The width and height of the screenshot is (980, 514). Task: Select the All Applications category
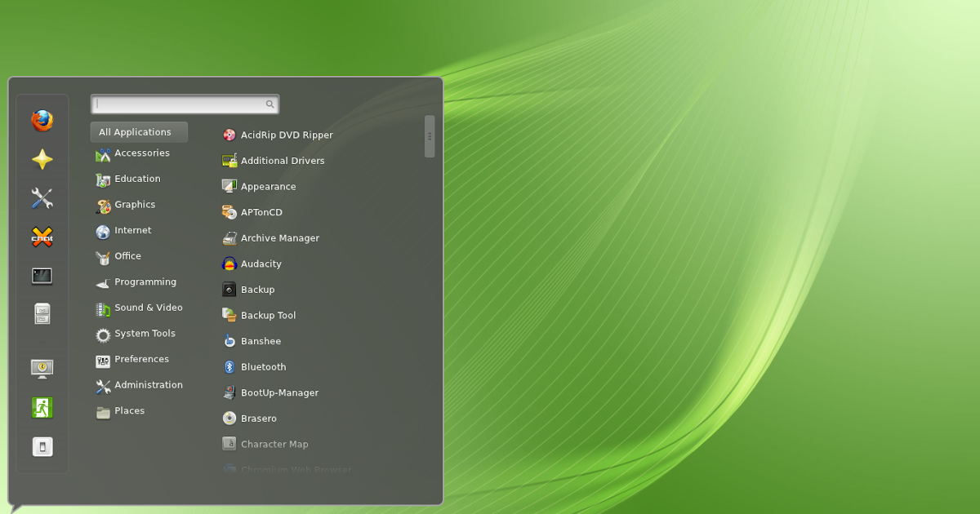click(137, 132)
